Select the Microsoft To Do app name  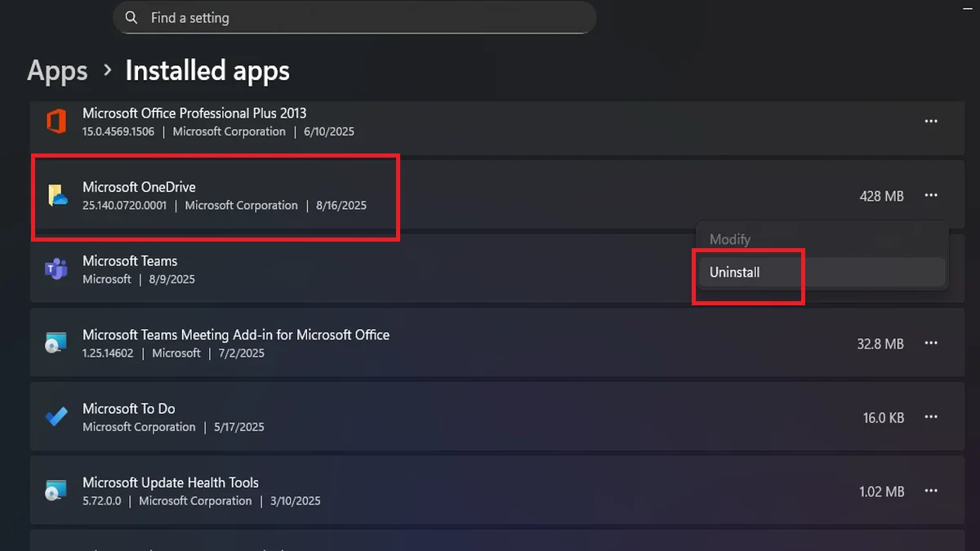[129, 408]
